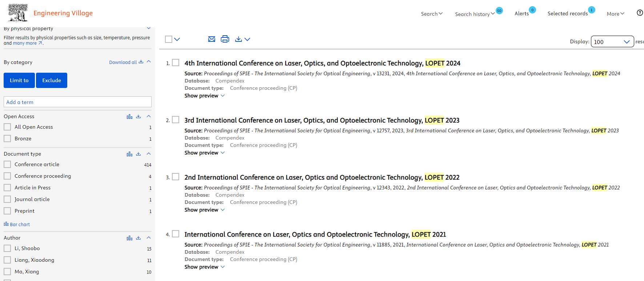Click the Engineering Village brand name

pos(63,13)
